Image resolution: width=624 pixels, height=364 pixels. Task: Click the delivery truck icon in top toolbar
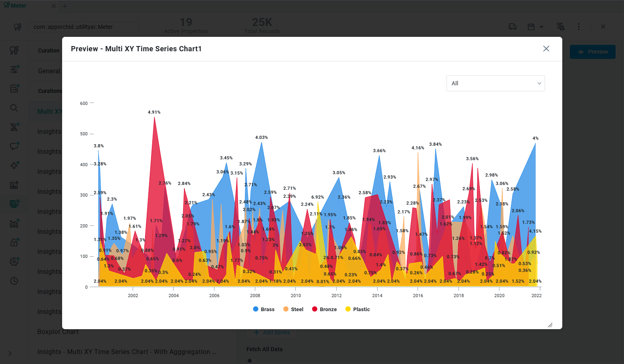point(512,26)
